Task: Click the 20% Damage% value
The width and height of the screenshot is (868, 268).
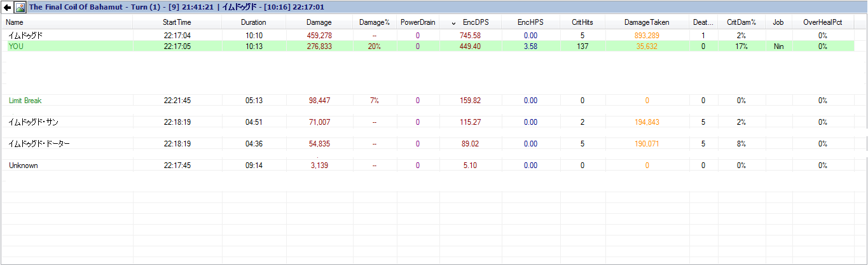Action: click(374, 46)
